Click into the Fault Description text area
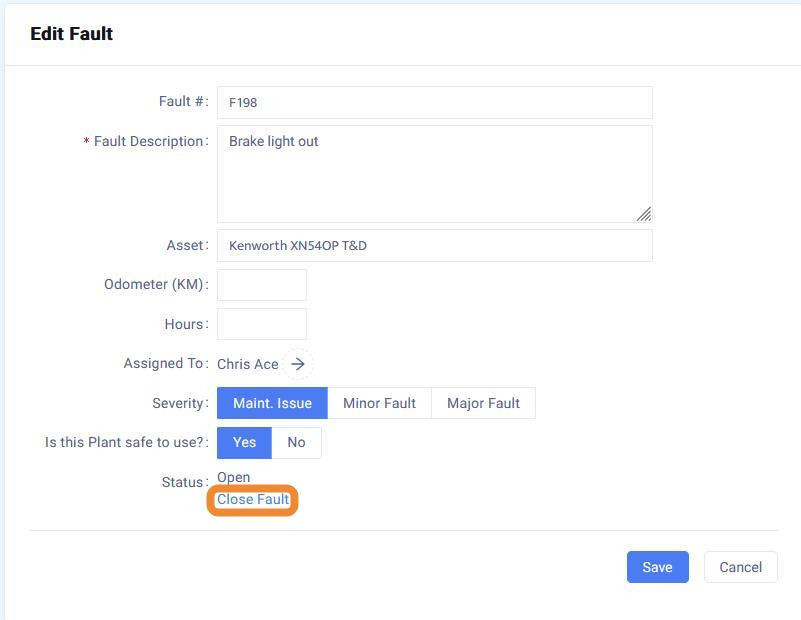 (434, 173)
